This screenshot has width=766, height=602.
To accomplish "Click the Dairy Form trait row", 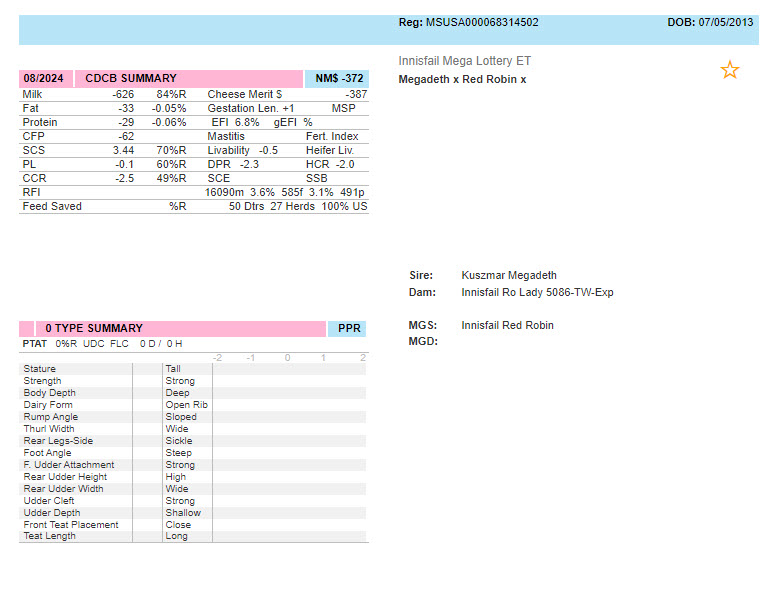I will 192,405.
